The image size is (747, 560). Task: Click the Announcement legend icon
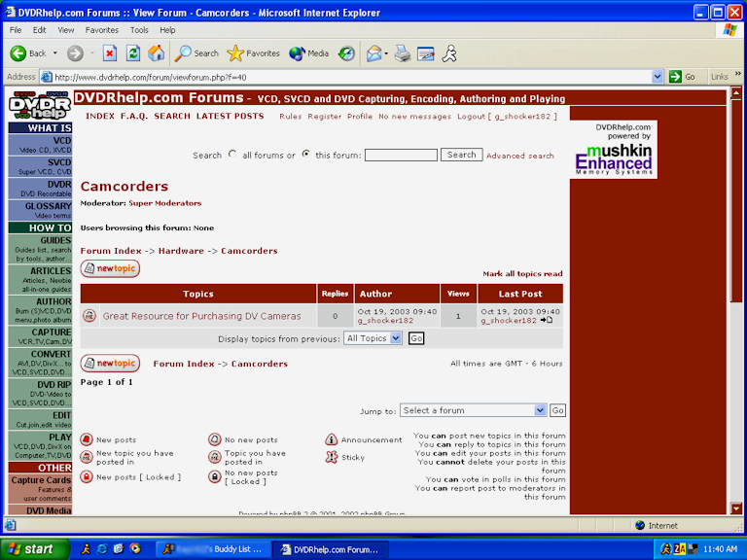331,439
